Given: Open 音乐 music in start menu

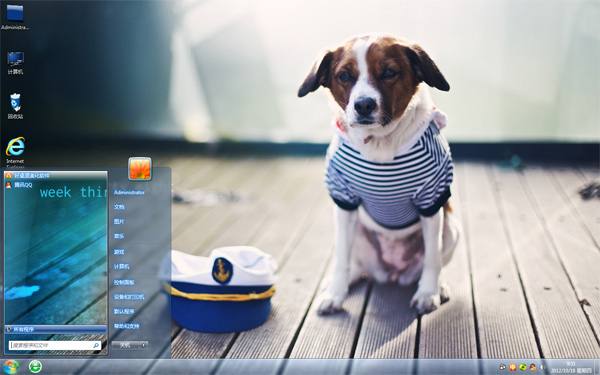Looking at the screenshot, I should coord(119,236).
